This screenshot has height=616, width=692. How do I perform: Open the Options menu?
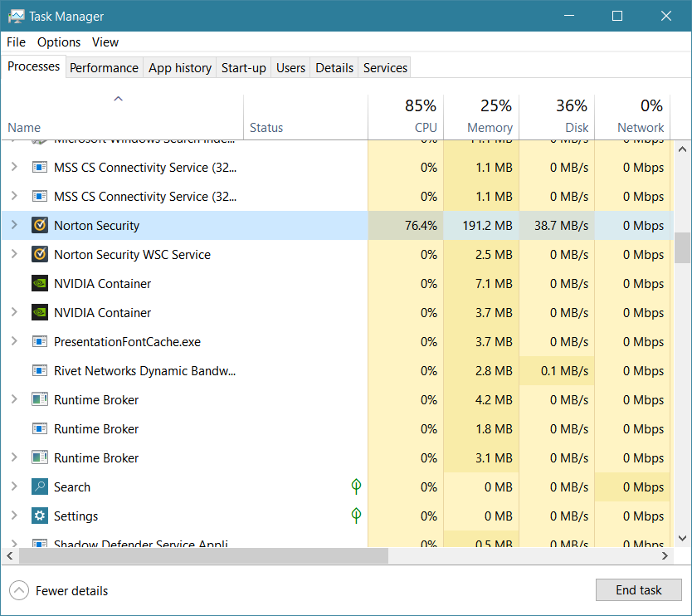coord(59,42)
